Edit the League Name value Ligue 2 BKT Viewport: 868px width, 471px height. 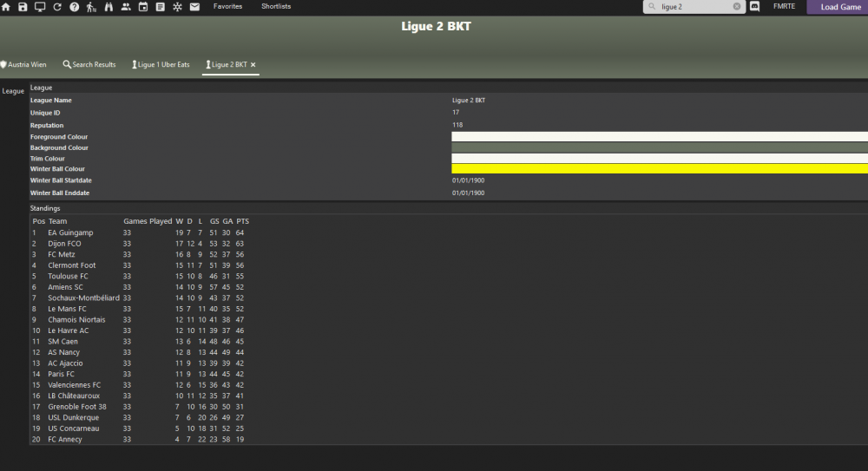pyautogui.click(x=469, y=100)
